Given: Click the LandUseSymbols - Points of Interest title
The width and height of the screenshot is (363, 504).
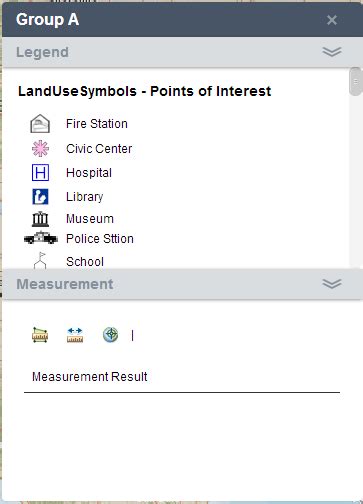Looking at the screenshot, I should coord(144,91).
